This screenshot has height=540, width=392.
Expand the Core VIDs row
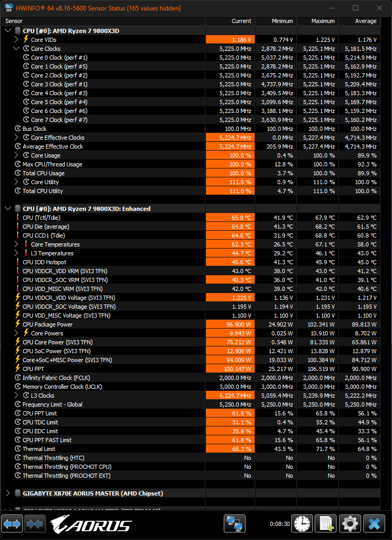click(16, 40)
